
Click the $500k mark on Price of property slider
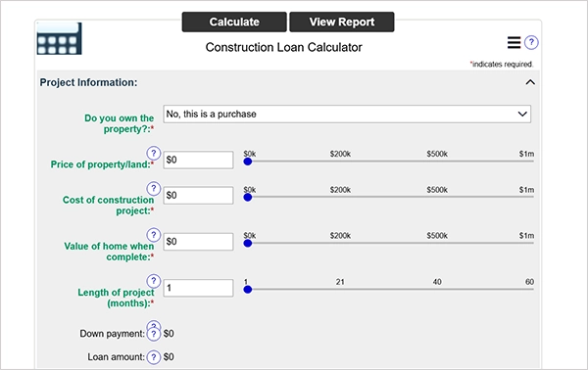click(437, 154)
